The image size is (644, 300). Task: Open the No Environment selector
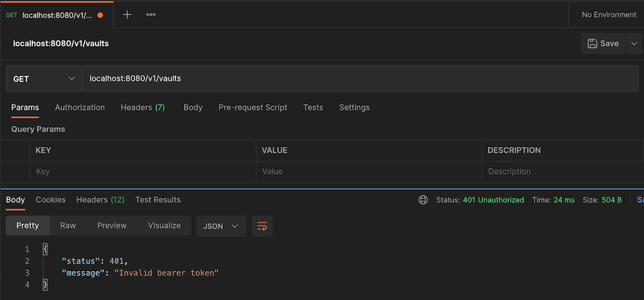point(608,15)
